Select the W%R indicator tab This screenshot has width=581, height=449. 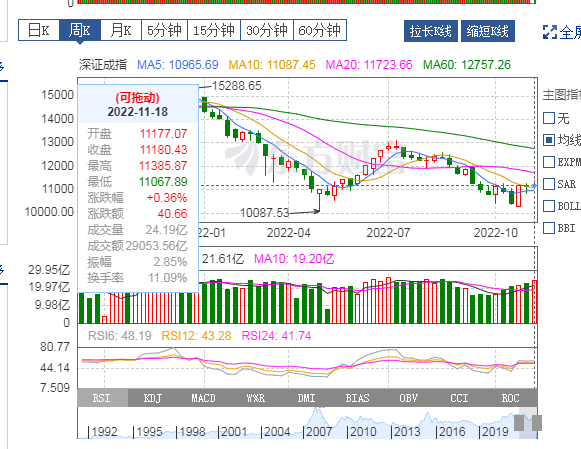(255, 398)
